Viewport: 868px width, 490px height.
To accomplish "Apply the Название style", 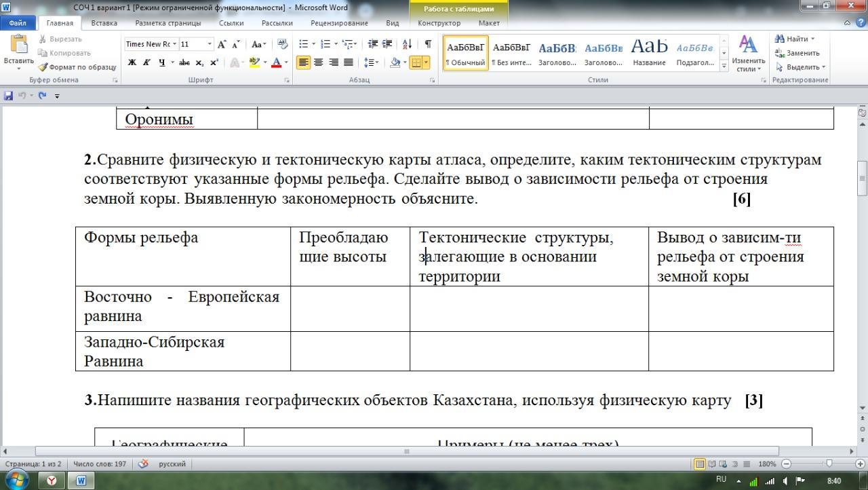I will click(x=649, y=53).
